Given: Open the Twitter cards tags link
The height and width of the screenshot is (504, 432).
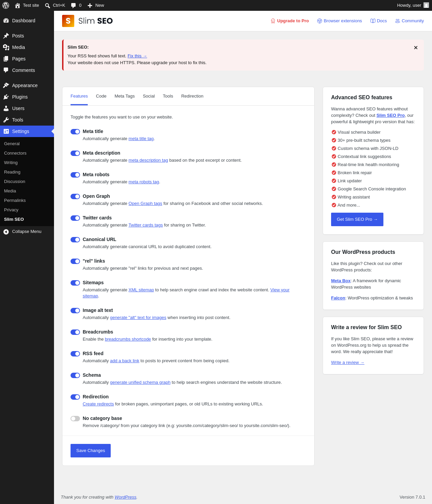Looking at the screenshot, I should [145, 225].
